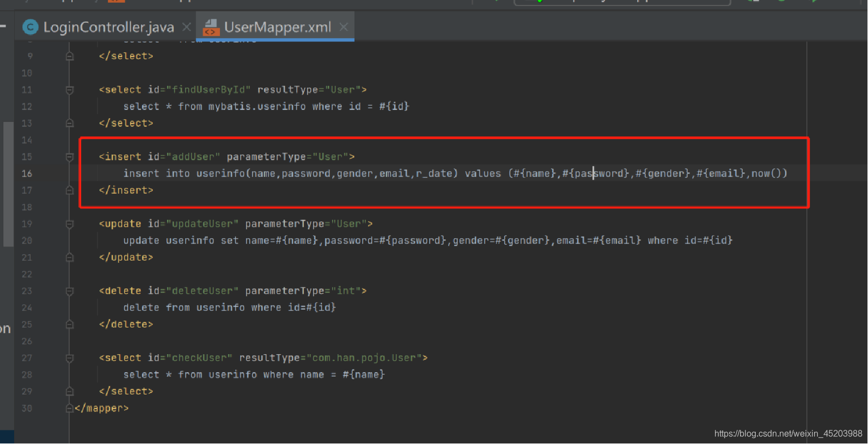Image resolution: width=868 pixels, height=444 pixels.
Task: Click the closing </delete> tag
Action: pyautogui.click(x=126, y=324)
